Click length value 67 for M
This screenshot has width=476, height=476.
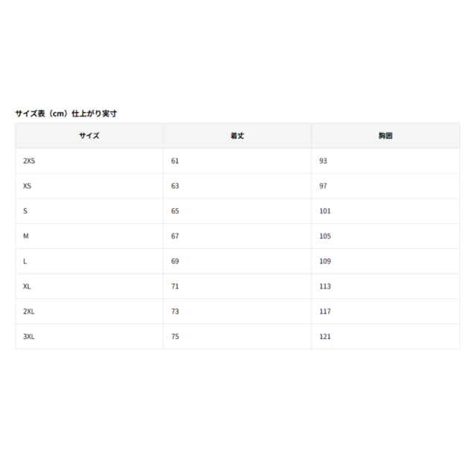(175, 237)
